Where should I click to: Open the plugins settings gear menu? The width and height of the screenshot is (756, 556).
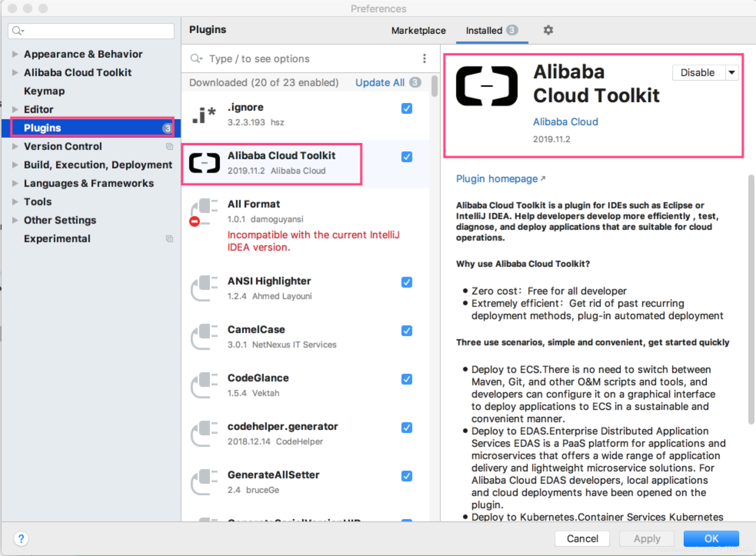coord(548,30)
